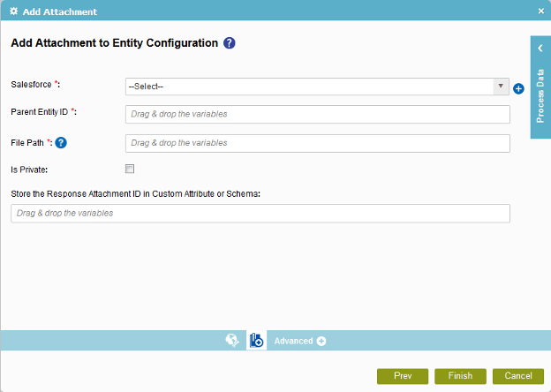Click the Parent Entity ID input field

click(x=317, y=114)
